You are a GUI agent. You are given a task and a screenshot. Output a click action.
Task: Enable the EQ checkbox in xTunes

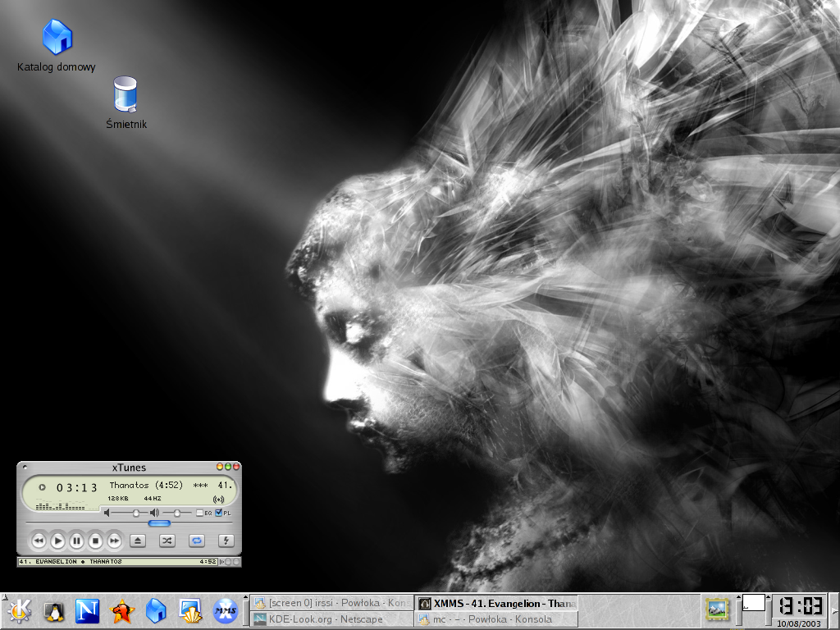[199, 514]
